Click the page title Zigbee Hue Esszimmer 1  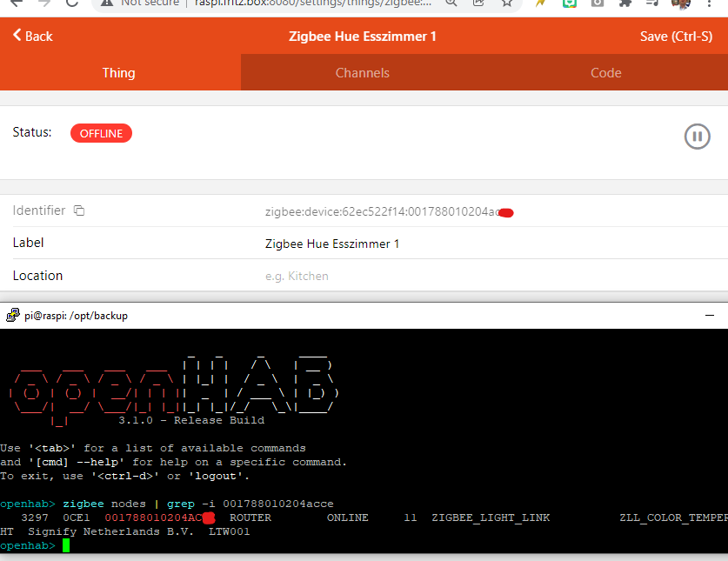[x=362, y=37]
